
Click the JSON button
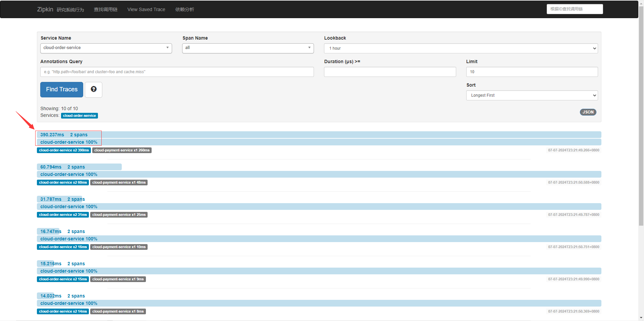(588, 112)
